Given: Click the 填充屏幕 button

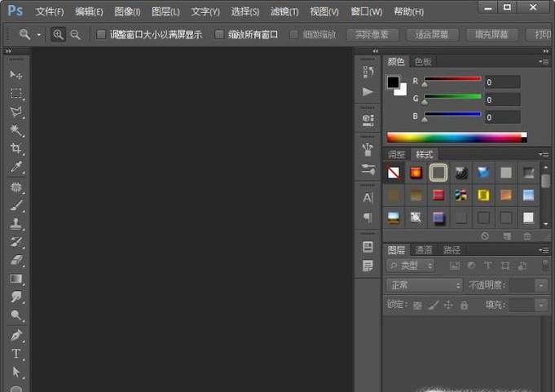Looking at the screenshot, I should point(491,34).
